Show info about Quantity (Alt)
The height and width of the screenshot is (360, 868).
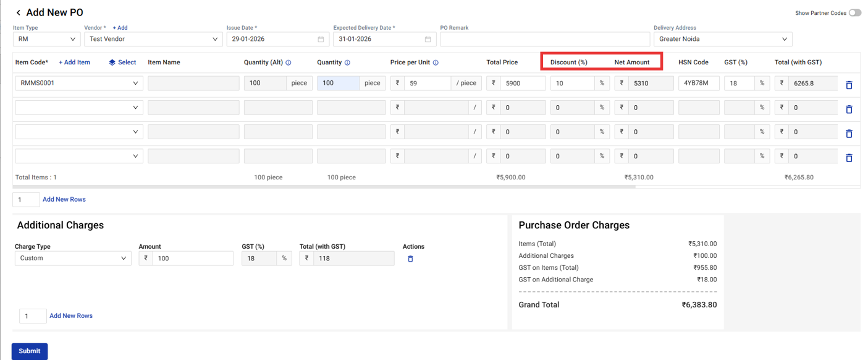pos(289,62)
